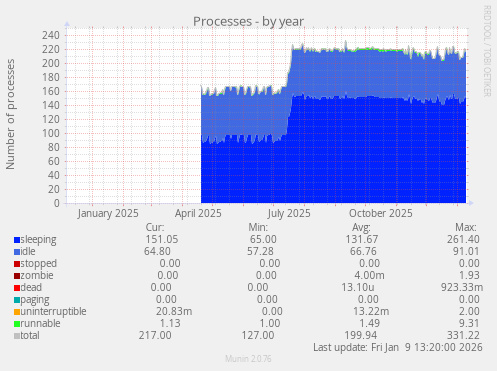Click the paging legend color swatch
This screenshot has height=371, width=497.
click(17, 300)
